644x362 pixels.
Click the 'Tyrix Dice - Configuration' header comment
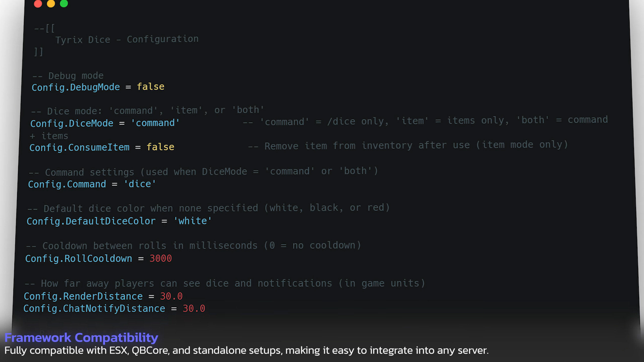127,39
